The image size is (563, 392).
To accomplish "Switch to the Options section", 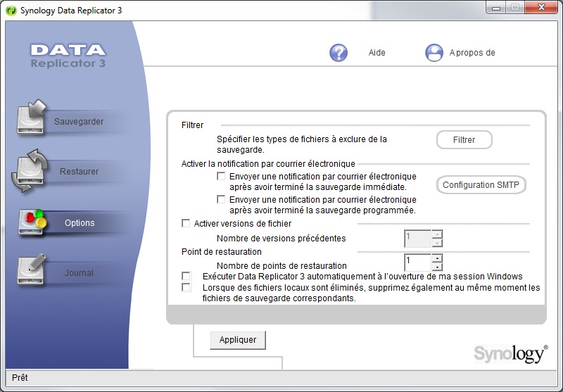I will [80, 223].
